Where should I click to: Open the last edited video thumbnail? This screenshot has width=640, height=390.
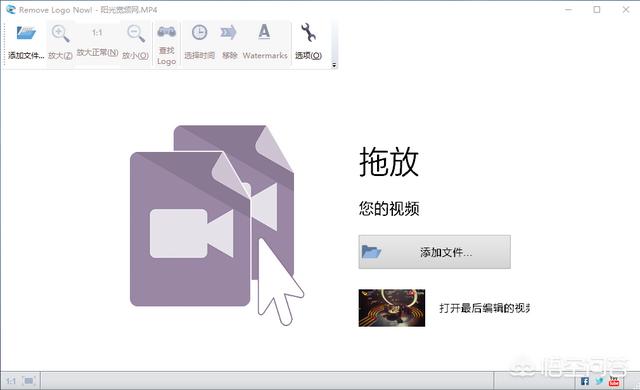[x=392, y=308]
